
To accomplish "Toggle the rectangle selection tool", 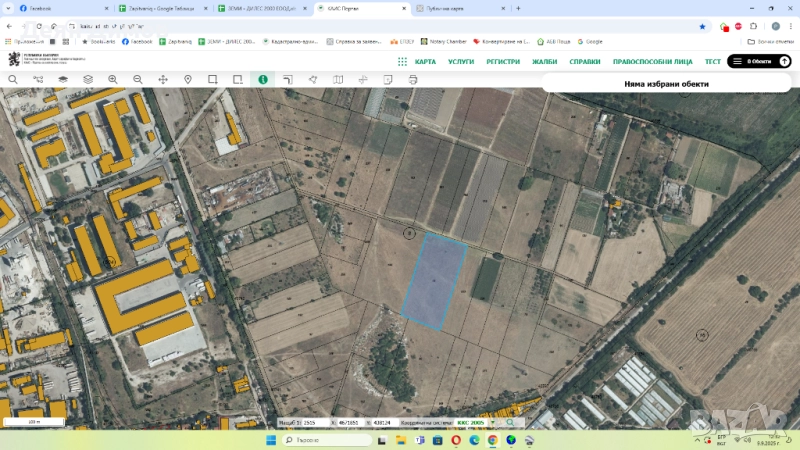I will point(213,79).
